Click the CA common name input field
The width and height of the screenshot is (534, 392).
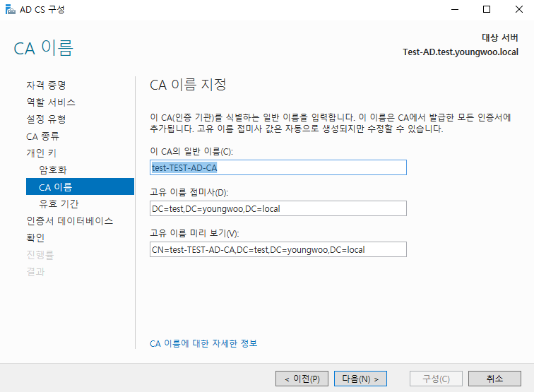(x=278, y=167)
